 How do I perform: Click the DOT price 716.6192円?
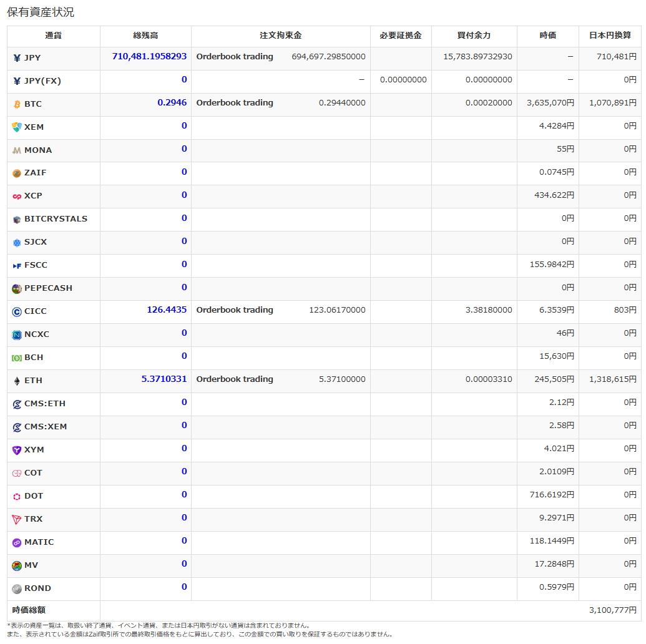coord(552,494)
